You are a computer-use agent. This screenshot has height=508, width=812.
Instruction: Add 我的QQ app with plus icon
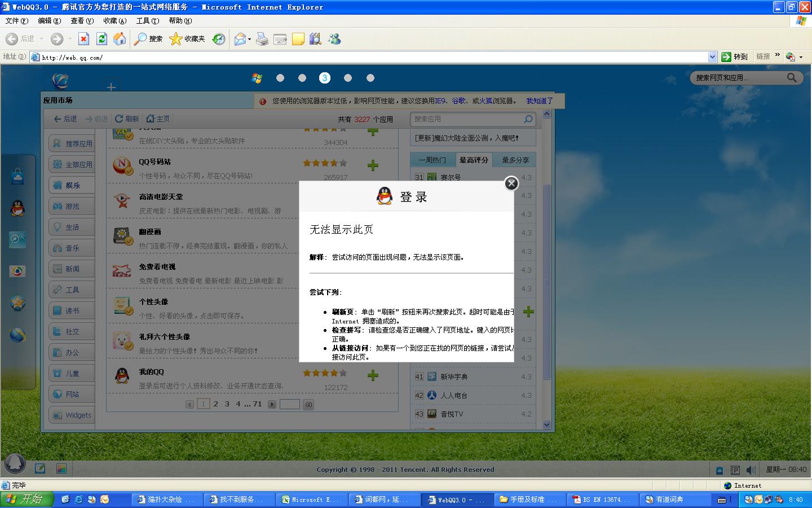(x=373, y=375)
